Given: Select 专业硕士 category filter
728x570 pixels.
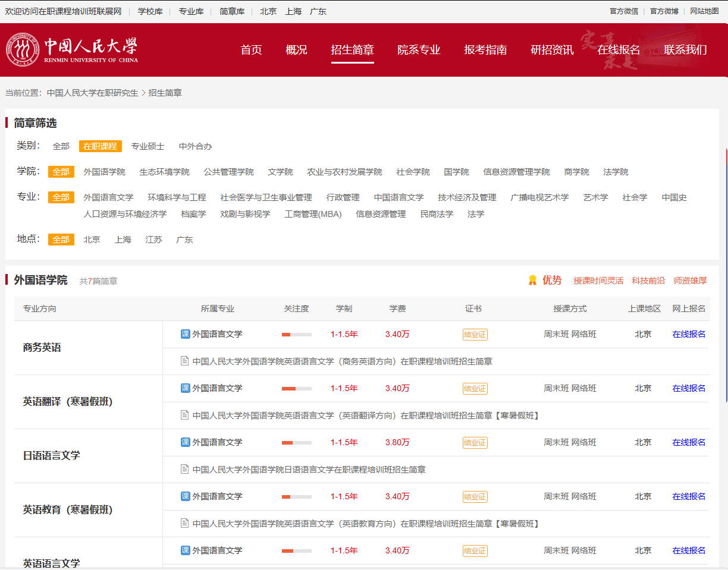Looking at the screenshot, I should (148, 146).
